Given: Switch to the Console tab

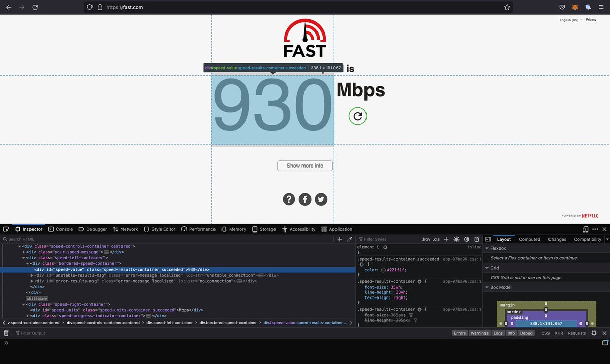Looking at the screenshot, I should [60, 229].
